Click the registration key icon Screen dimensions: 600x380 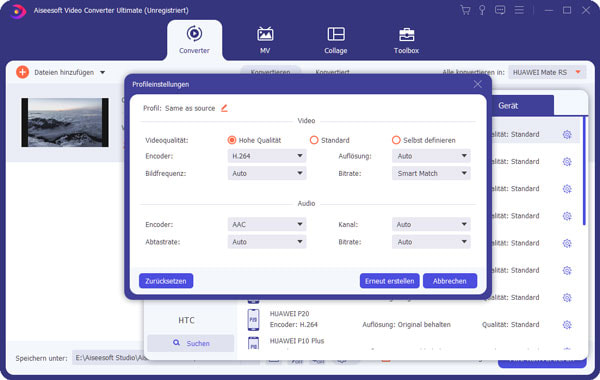pyautogui.click(x=482, y=10)
